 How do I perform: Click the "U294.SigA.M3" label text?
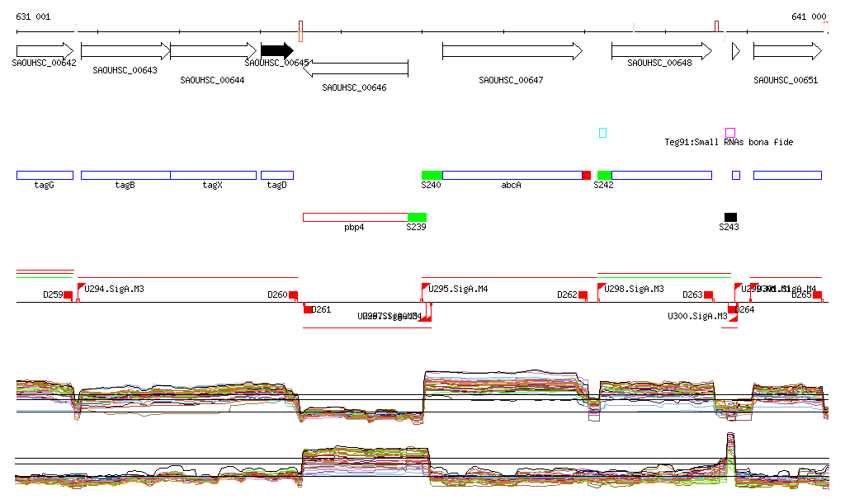pos(114,289)
